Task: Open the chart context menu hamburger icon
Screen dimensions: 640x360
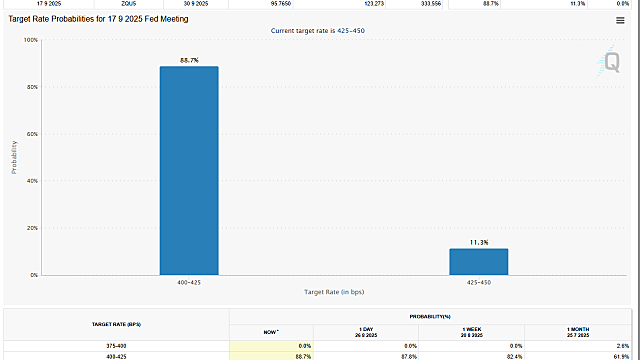Action: (620, 20)
